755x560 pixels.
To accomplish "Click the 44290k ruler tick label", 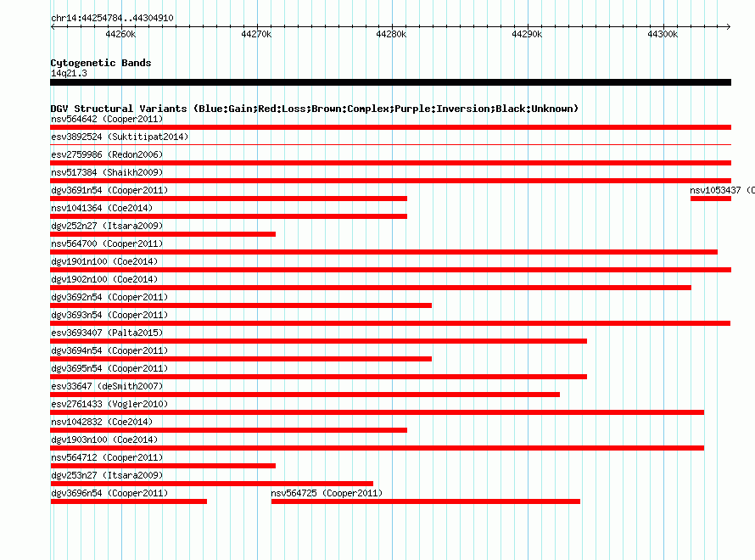I will tap(528, 34).
